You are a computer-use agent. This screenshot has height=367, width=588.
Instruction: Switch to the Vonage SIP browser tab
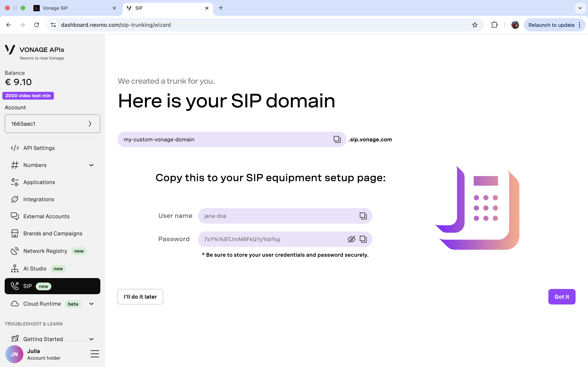click(73, 8)
